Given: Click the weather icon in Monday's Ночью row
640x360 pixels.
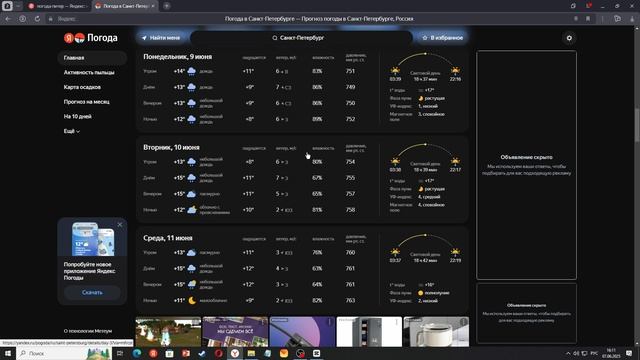Looking at the screenshot, I should (x=191, y=119).
